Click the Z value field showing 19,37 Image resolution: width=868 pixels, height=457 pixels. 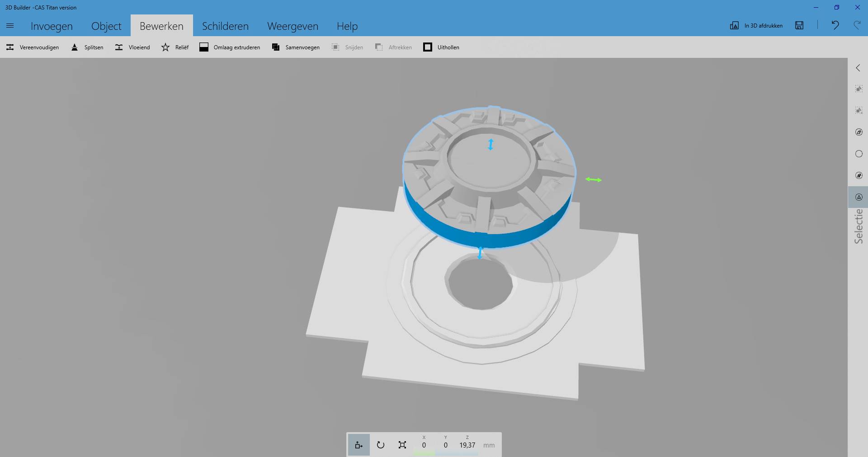(467, 445)
